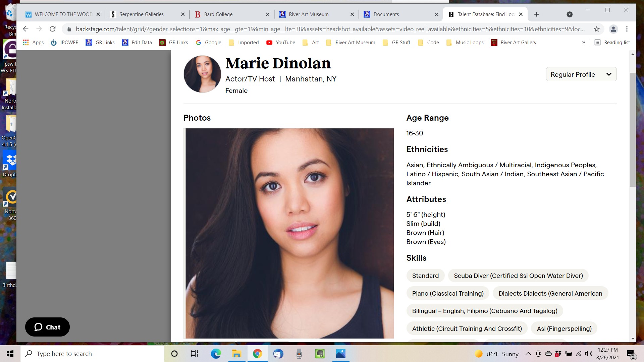Open the Imported bookmarks folder

[x=244, y=43]
